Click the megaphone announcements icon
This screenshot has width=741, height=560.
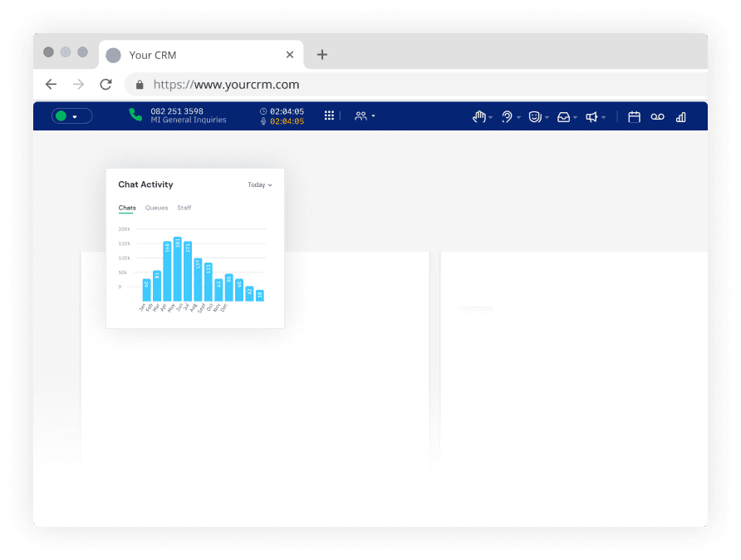(591, 117)
